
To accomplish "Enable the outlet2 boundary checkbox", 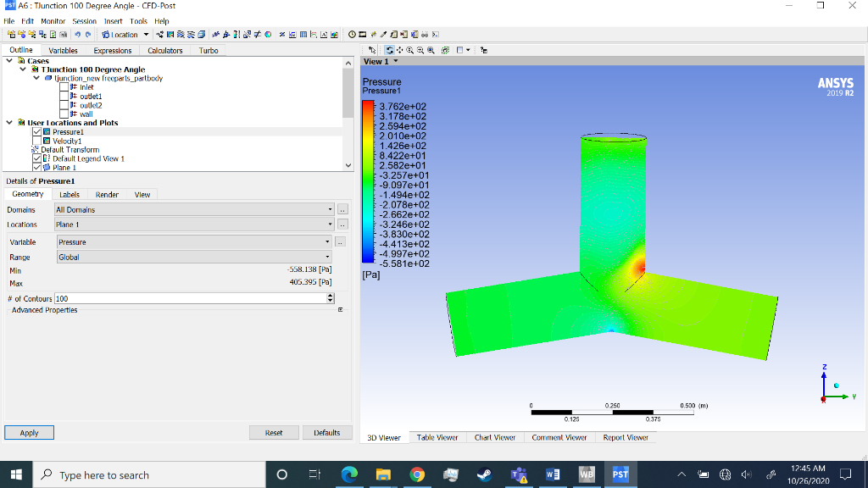I will coord(64,104).
